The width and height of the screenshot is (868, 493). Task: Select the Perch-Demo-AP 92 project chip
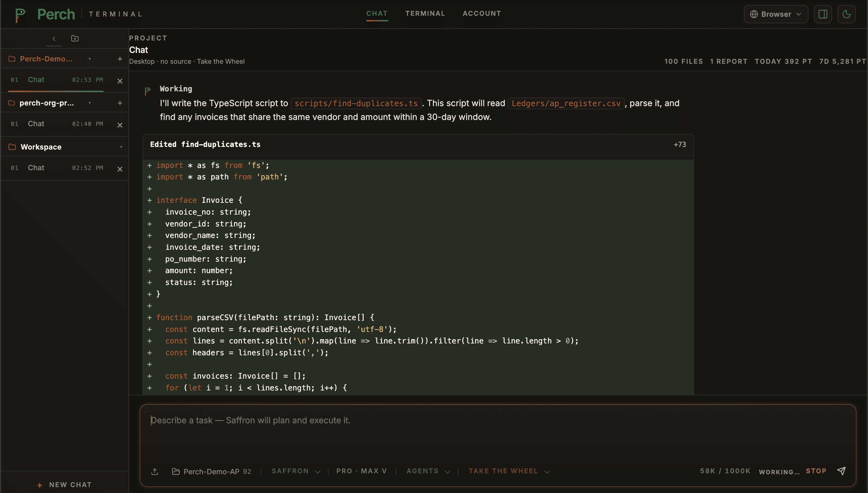(x=212, y=471)
